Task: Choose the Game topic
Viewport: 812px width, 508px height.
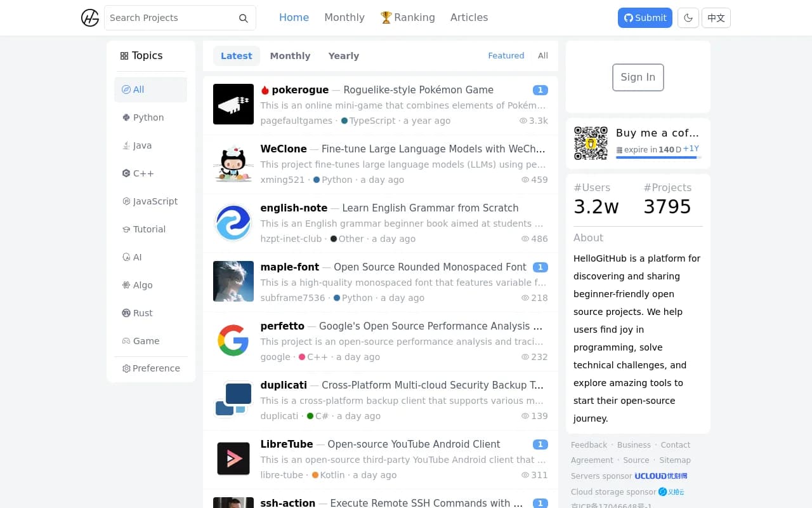Action: point(146,341)
